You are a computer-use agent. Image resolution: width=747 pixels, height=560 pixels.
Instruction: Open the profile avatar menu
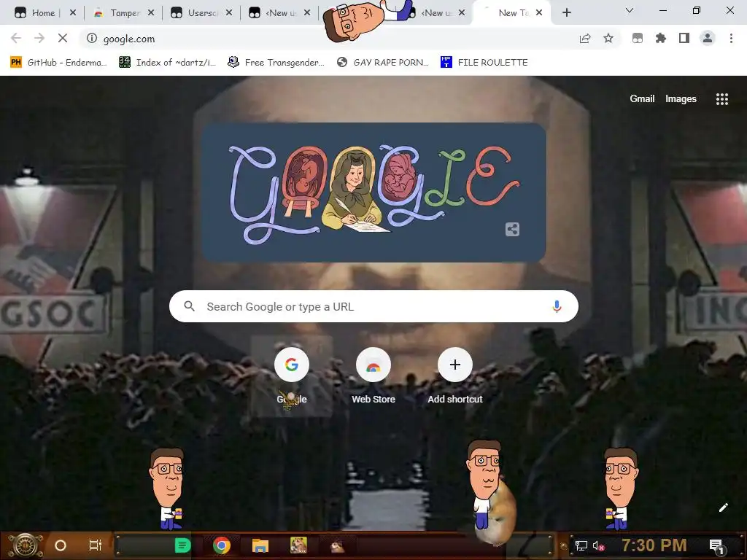[708, 38]
